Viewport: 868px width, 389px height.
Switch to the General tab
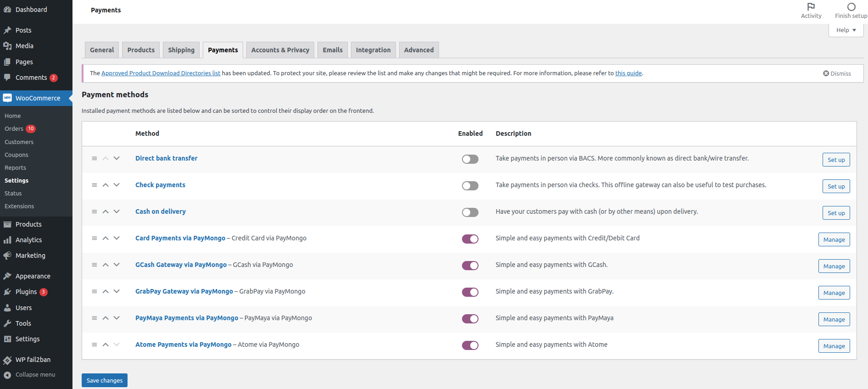(x=102, y=50)
